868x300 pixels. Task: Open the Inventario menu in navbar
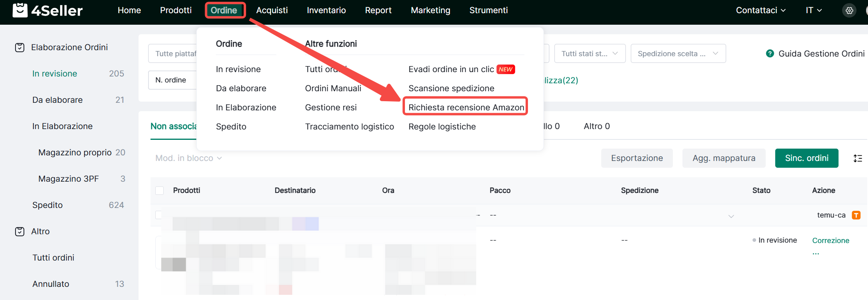pos(326,10)
